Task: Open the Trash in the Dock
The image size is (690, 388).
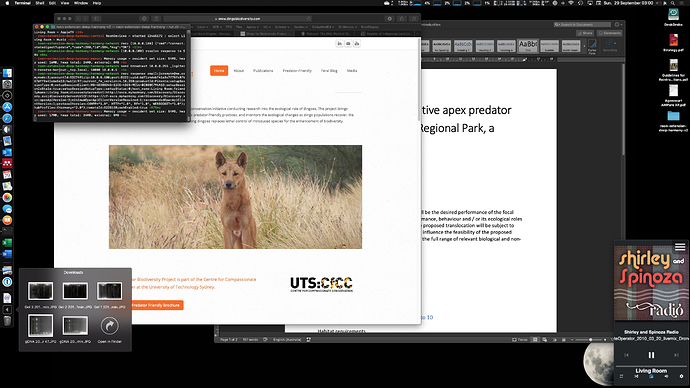Action: (7, 321)
